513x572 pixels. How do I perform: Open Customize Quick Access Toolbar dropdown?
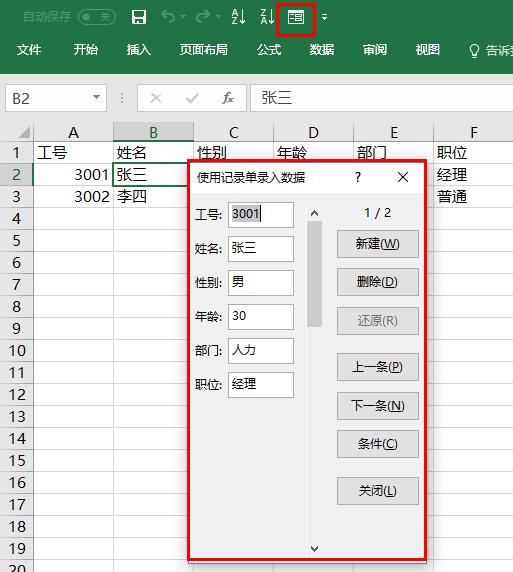(x=324, y=17)
